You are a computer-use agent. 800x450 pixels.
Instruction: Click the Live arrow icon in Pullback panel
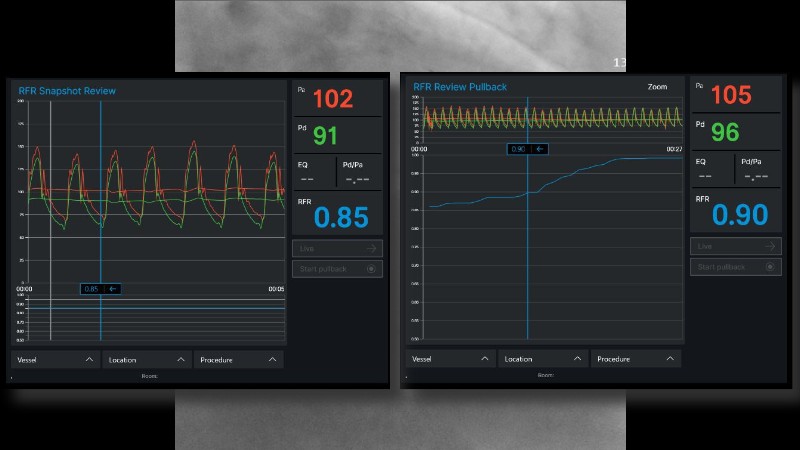pyautogui.click(x=770, y=246)
